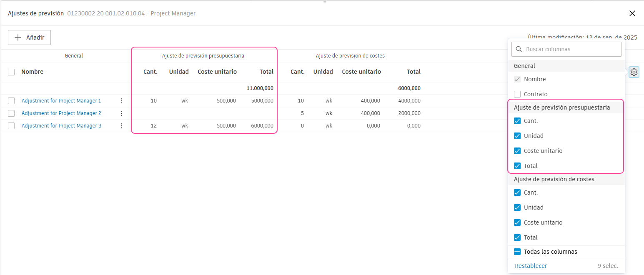Select row checkbox for Adjustment for Project Manager 3
Image resolution: width=644 pixels, height=275 pixels.
click(11, 126)
